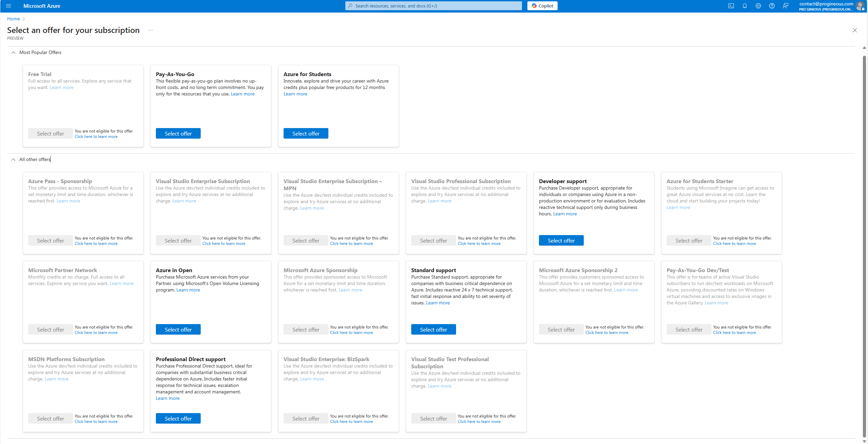Click the Azure for Students card title

pos(307,74)
